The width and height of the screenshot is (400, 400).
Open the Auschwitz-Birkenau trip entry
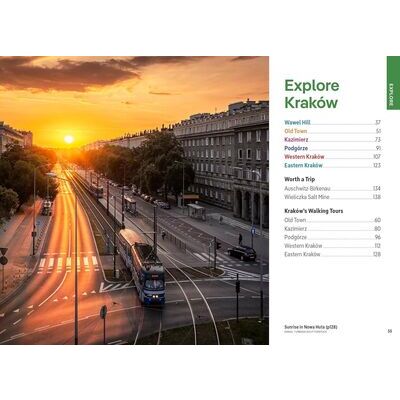pos(332,189)
